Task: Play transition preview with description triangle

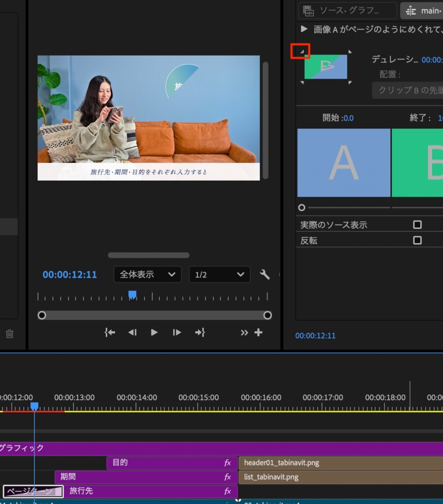Action: (x=304, y=29)
